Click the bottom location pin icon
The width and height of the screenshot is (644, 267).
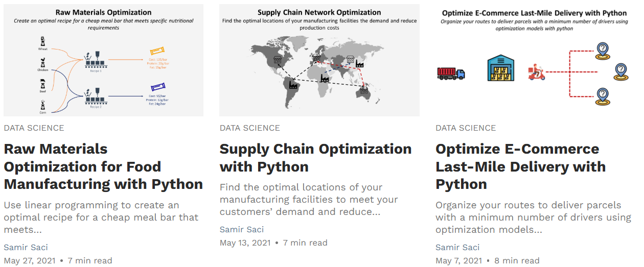(x=603, y=95)
